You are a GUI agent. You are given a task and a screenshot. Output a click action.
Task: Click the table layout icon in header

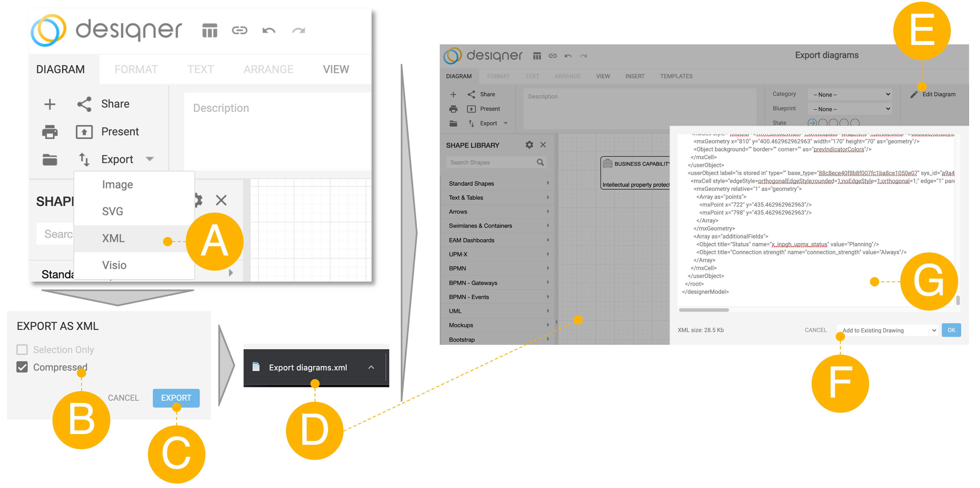point(210,30)
